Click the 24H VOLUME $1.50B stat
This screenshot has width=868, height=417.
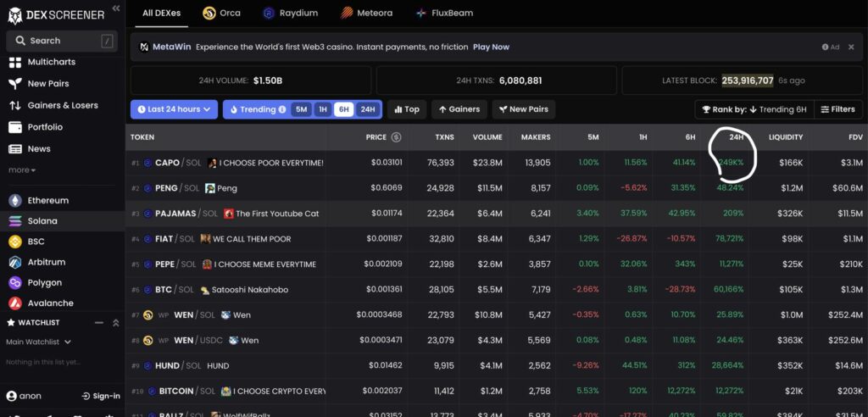click(x=250, y=81)
